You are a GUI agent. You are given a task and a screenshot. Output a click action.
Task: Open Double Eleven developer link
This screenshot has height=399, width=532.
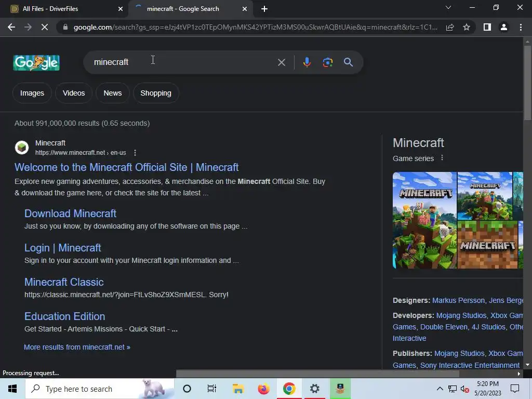tap(444, 327)
